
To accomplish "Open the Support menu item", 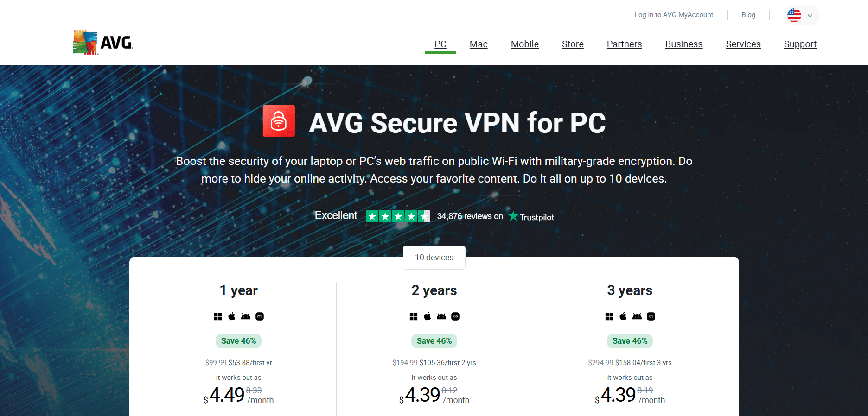I will [800, 44].
